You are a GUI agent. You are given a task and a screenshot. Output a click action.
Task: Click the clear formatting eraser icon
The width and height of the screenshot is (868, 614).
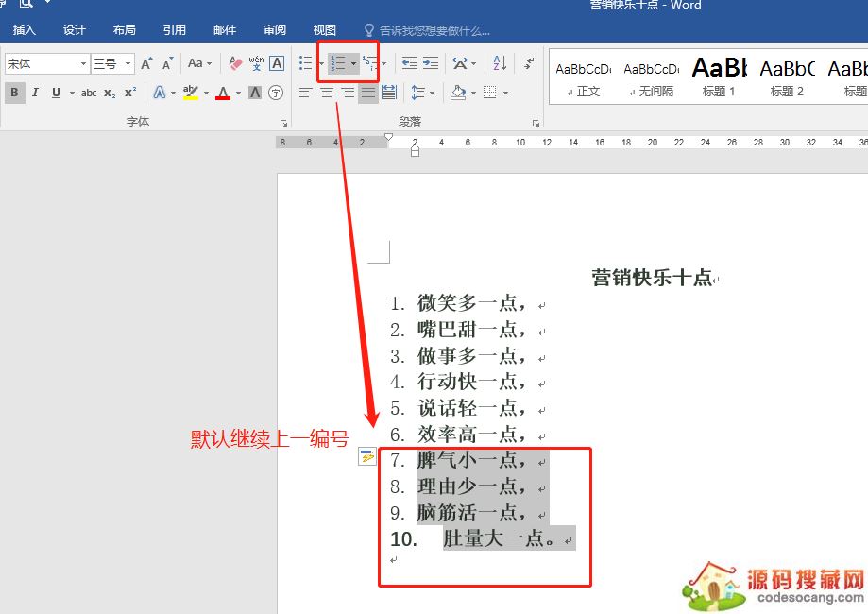[235, 63]
